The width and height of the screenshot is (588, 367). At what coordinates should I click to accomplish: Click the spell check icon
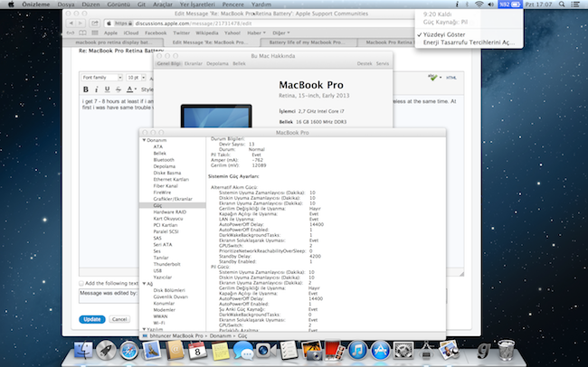pos(432,77)
